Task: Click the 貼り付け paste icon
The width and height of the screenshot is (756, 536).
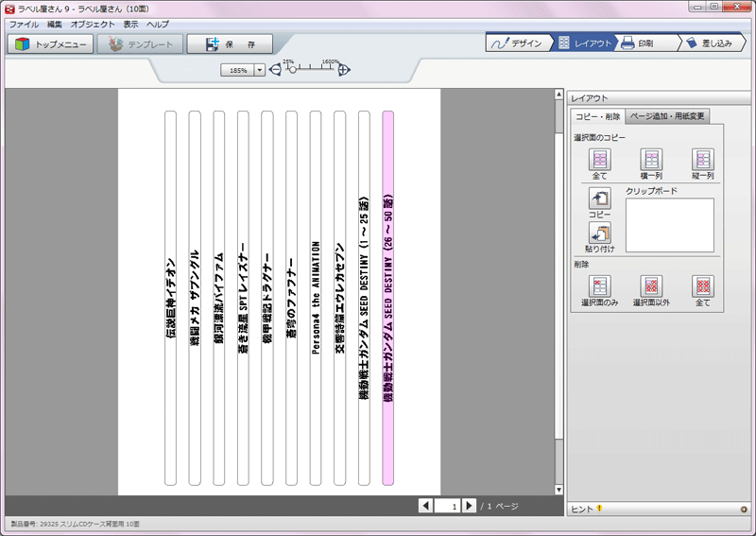Action: 600,233
